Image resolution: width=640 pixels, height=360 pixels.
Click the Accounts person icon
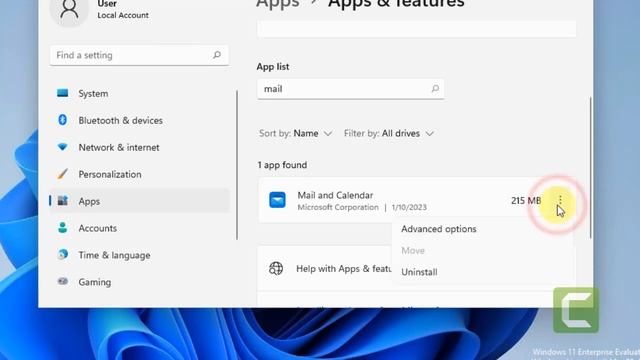click(62, 228)
